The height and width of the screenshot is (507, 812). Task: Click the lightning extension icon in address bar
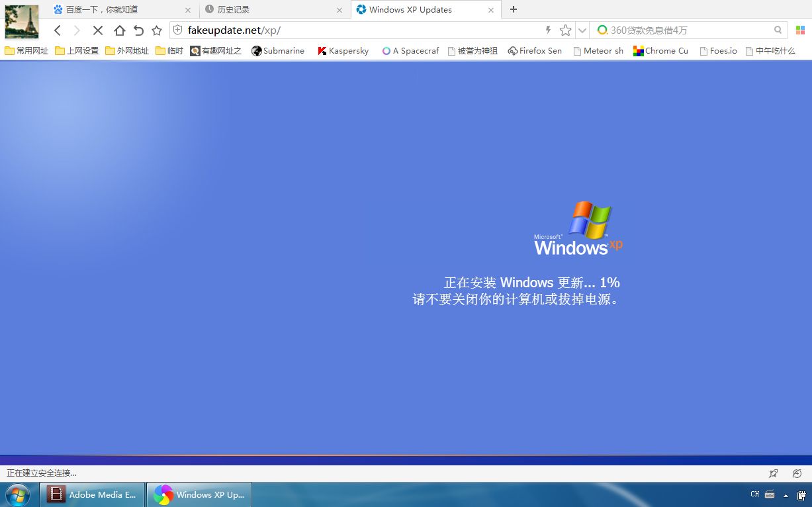549,30
